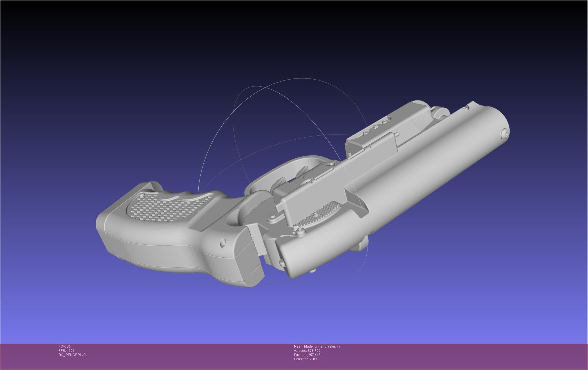This screenshot has width=588, height=370.
Task: Click the "Faces: 1,257,416" text
Action: 307,355
